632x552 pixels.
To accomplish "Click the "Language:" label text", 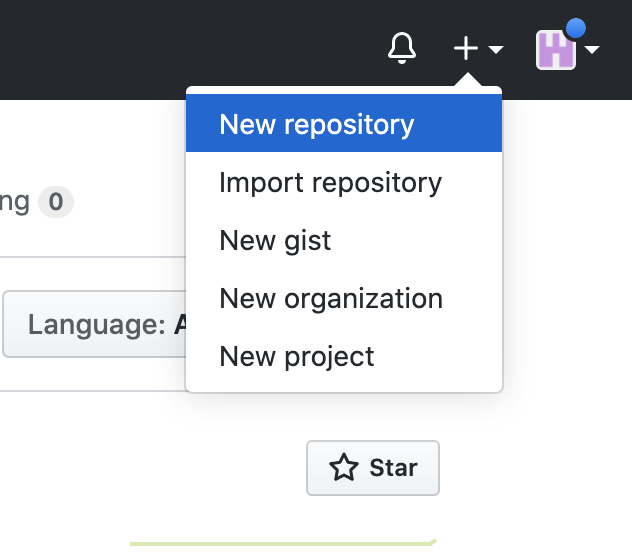I will pos(96,324).
